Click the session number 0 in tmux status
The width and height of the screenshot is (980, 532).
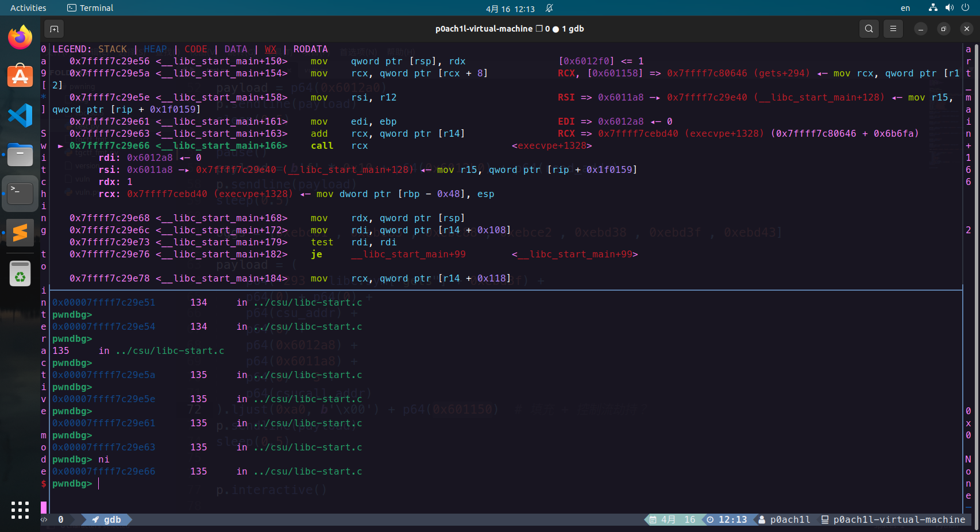61,519
